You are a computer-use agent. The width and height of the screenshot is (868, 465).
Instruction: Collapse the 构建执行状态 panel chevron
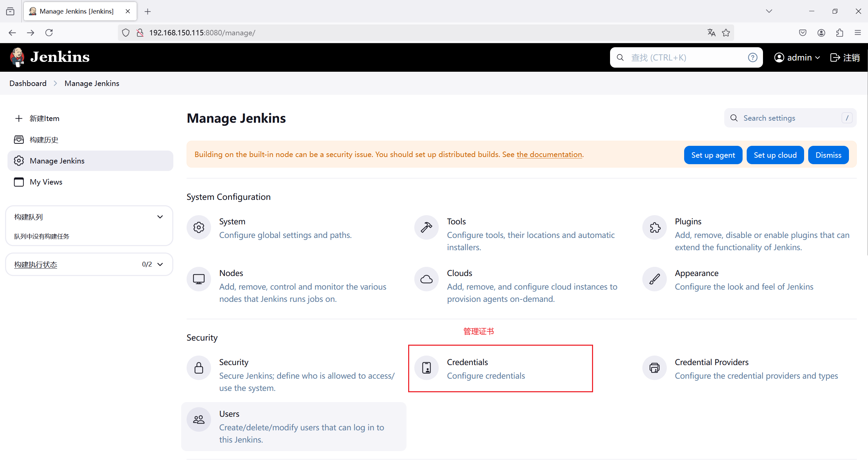point(160,264)
